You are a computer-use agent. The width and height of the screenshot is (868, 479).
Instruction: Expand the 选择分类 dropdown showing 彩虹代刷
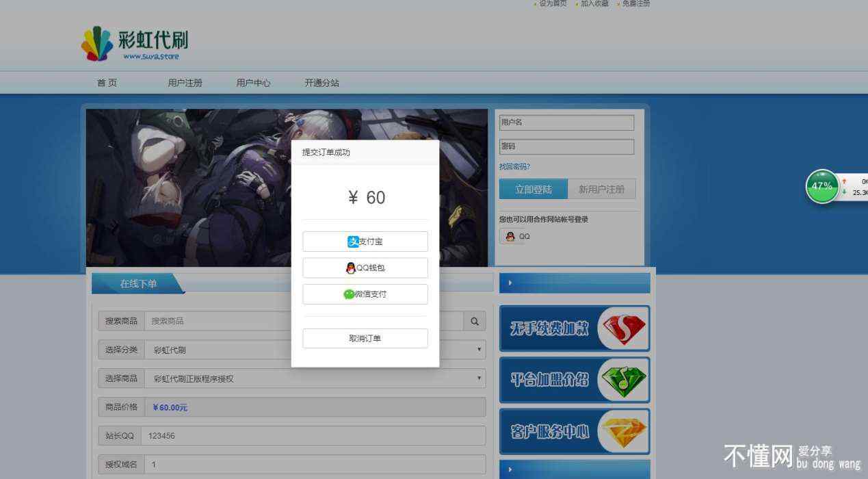click(x=317, y=350)
